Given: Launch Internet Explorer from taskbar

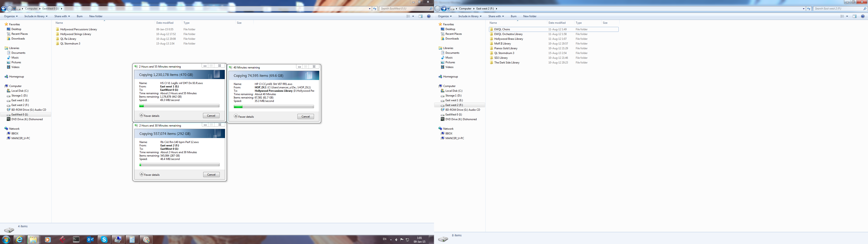Looking at the screenshot, I should click(x=19, y=240).
